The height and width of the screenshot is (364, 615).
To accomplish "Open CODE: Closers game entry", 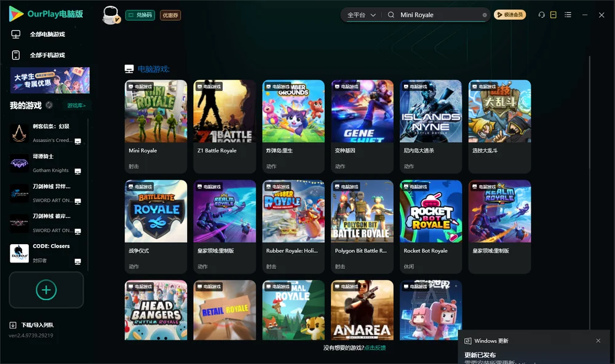I will coord(46,253).
